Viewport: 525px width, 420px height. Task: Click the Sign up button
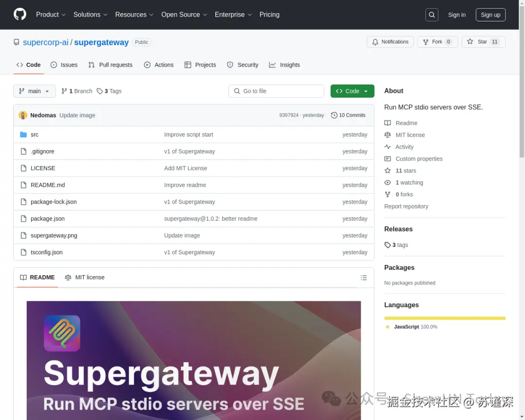(x=490, y=15)
